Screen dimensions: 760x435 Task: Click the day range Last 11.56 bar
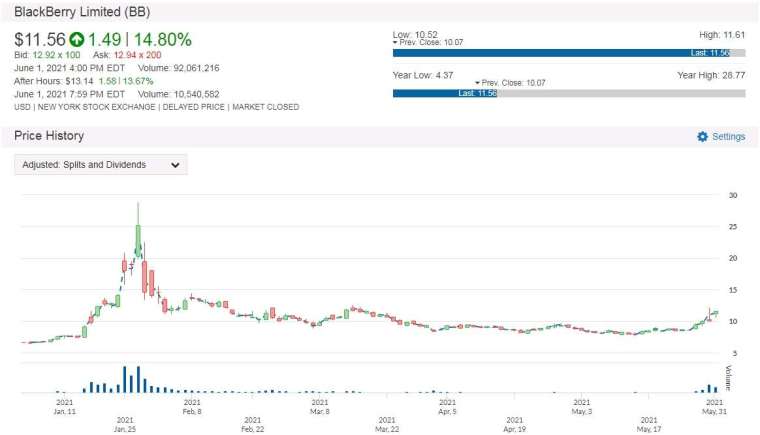tap(561, 53)
